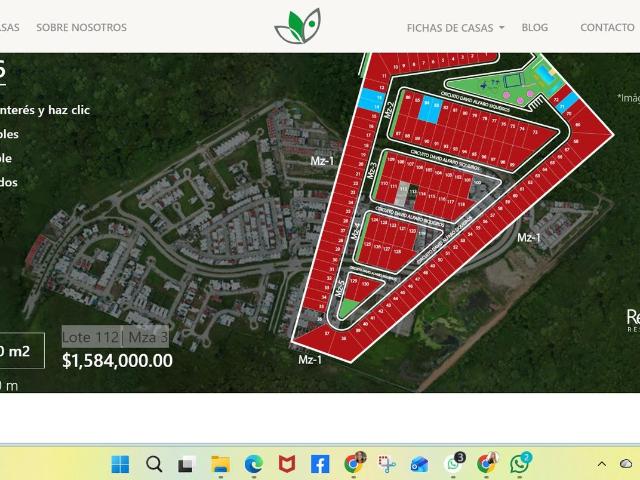Open File Explorer from the taskbar
The height and width of the screenshot is (480, 640).
coord(220,464)
